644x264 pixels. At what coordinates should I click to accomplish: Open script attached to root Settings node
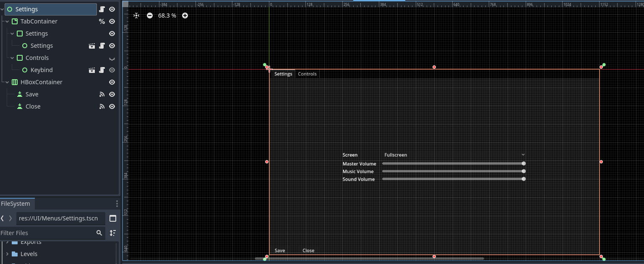pos(102,9)
